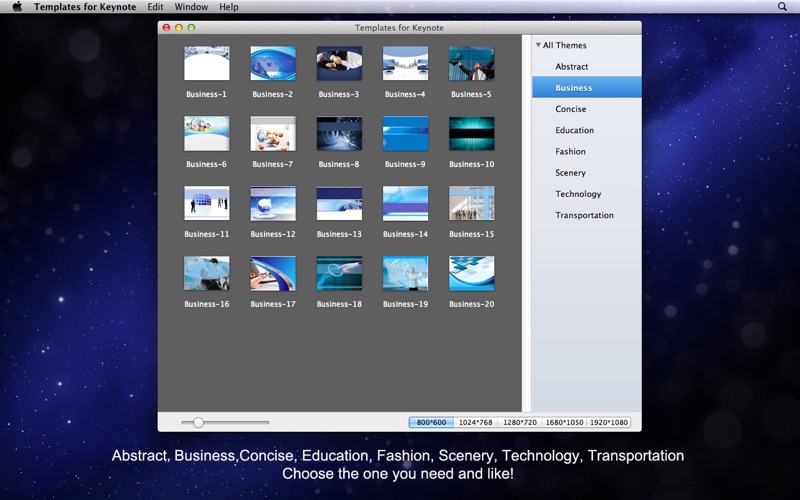Pick the Business-5 template thumbnail

[471, 63]
